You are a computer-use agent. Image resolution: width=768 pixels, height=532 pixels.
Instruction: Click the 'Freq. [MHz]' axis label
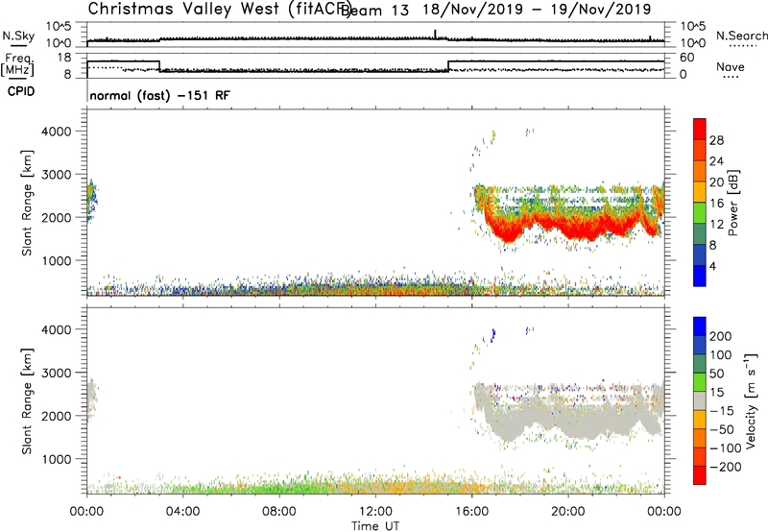[x=17, y=65]
